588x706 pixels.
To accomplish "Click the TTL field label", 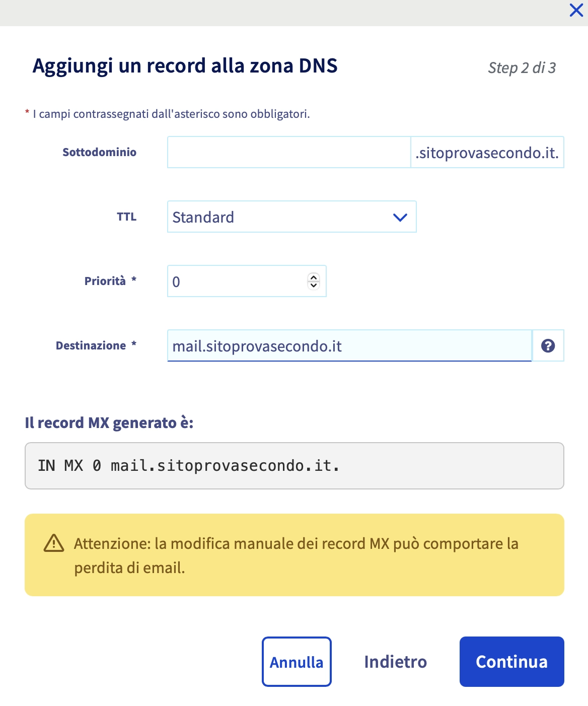I will 126,217.
